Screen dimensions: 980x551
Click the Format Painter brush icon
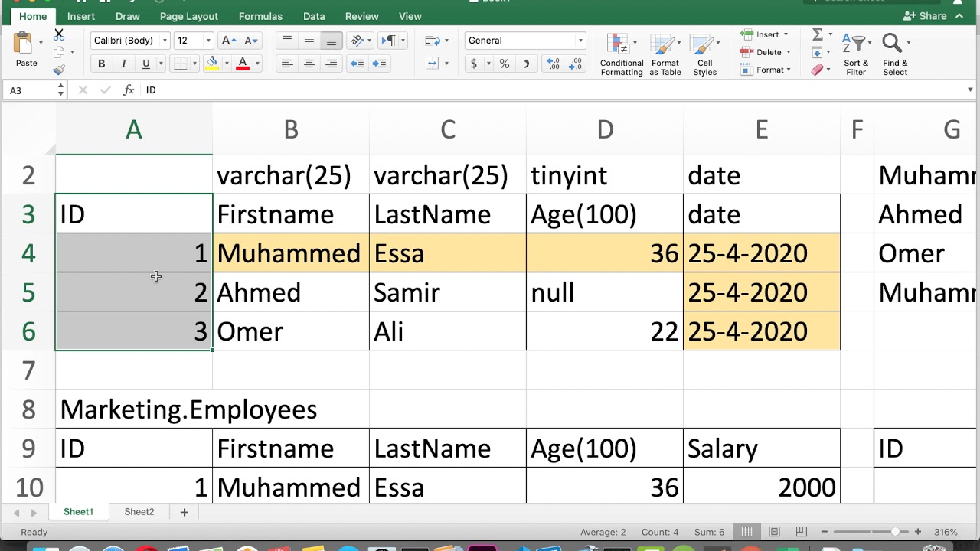pyautogui.click(x=59, y=70)
